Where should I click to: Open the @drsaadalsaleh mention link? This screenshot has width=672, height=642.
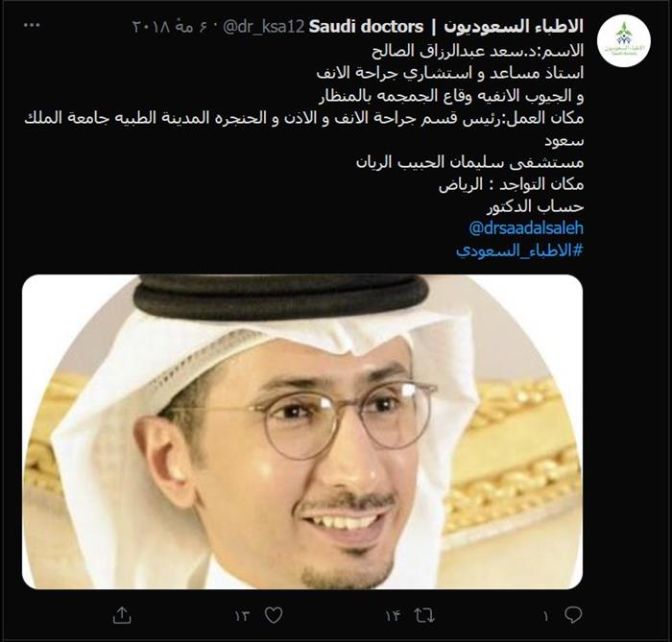pos(526,228)
